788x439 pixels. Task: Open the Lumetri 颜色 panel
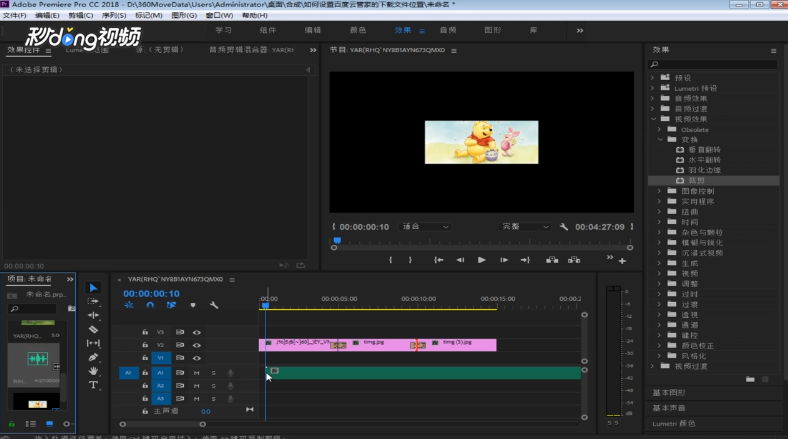(x=674, y=423)
